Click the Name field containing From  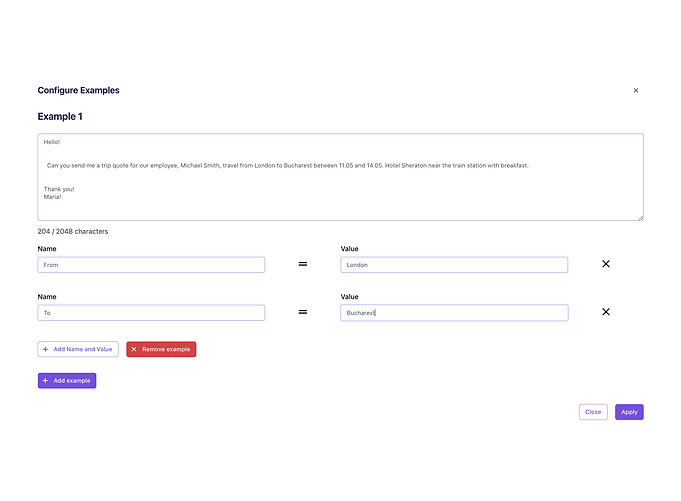pos(151,265)
